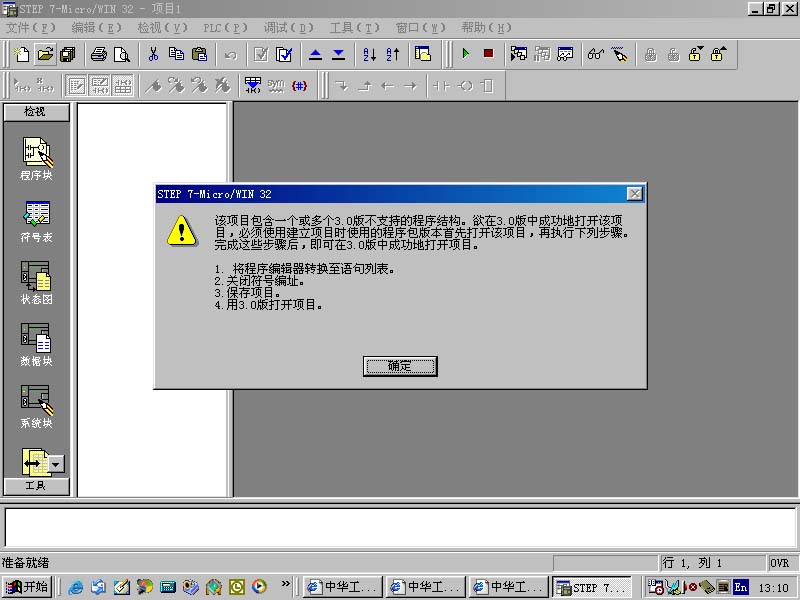
Task: Click the red (#) toolbar icon
Action: [299, 86]
